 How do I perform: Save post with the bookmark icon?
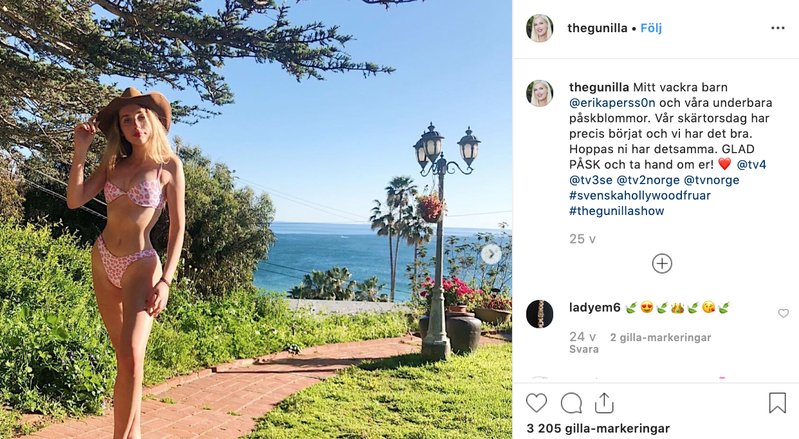click(x=777, y=403)
